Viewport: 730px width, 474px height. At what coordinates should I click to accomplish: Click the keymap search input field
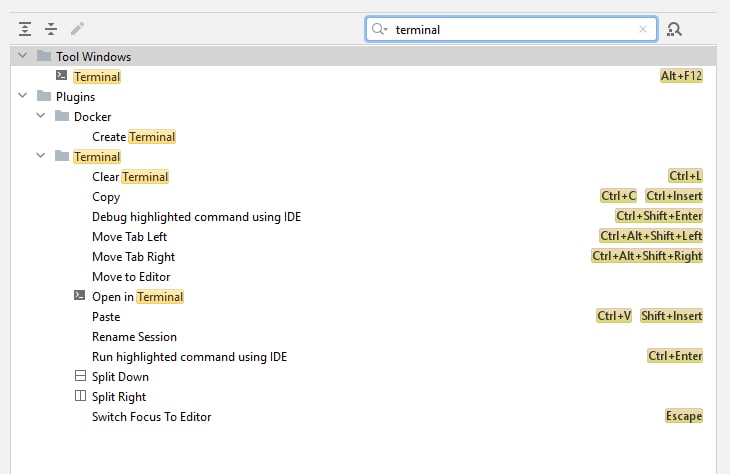coord(511,29)
